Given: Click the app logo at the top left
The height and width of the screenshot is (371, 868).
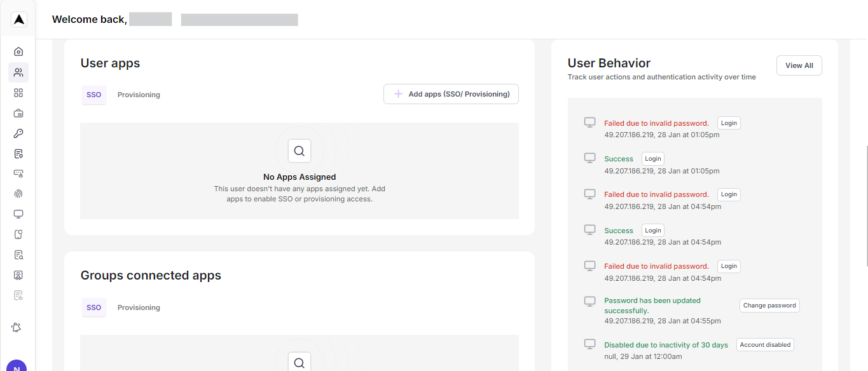Looking at the screenshot, I should click(x=18, y=18).
